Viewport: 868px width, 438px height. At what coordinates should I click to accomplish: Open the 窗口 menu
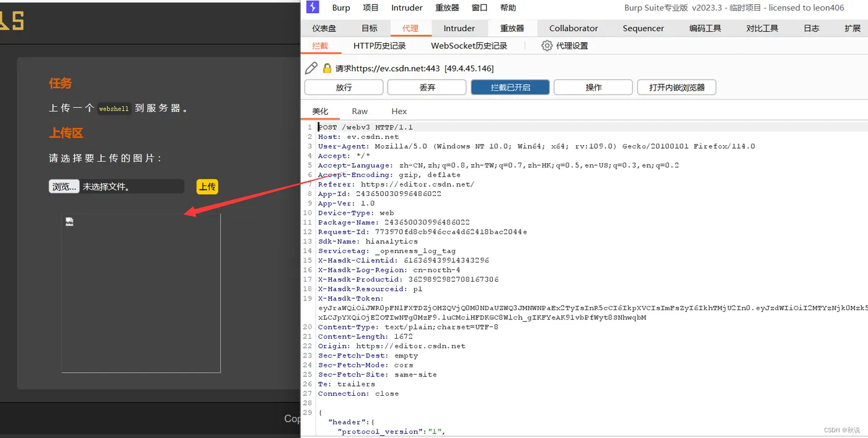[x=479, y=8]
